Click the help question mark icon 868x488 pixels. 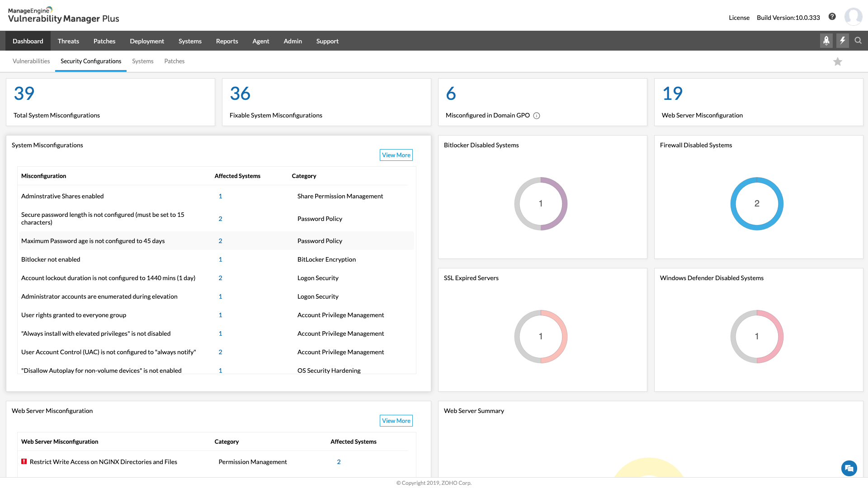(x=832, y=17)
